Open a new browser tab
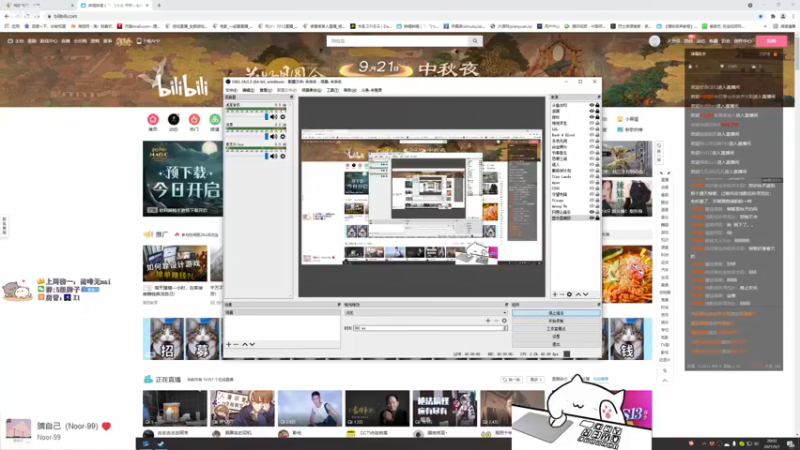The height and width of the screenshot is (450, 800). point(159,5)
